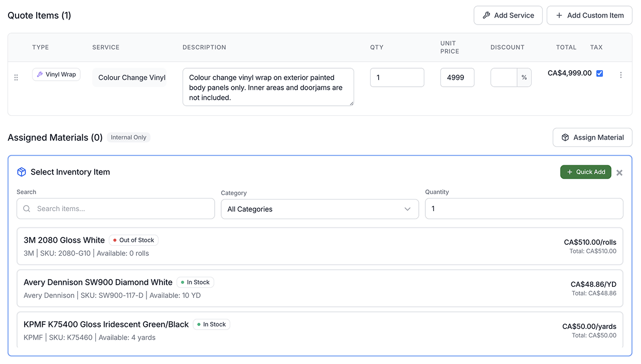
Task: Click the DESCRIPTION column header
Action: coord(204,47)
